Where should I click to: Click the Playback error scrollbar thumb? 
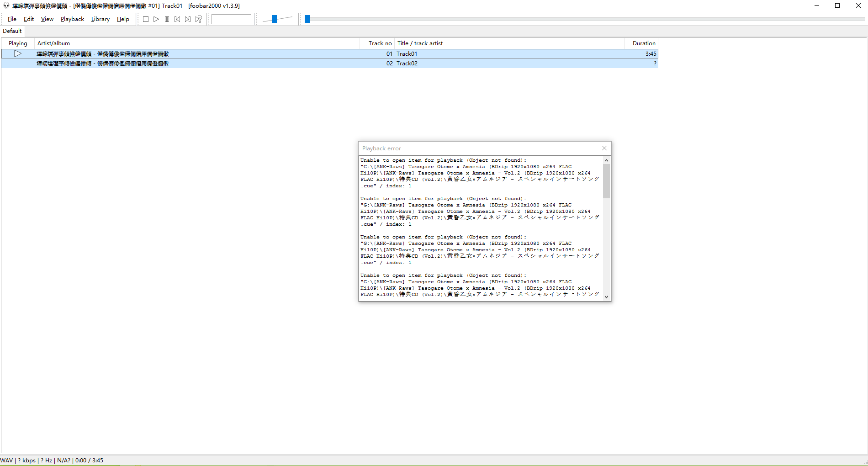pyautogui.click(x=607, y=181)
